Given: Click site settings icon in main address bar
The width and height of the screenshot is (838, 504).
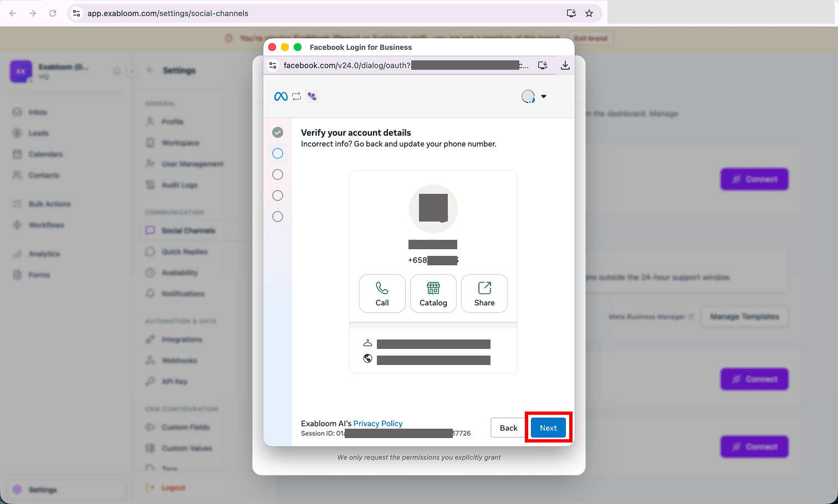Looking at the screenshot, I should pos(76,13).
